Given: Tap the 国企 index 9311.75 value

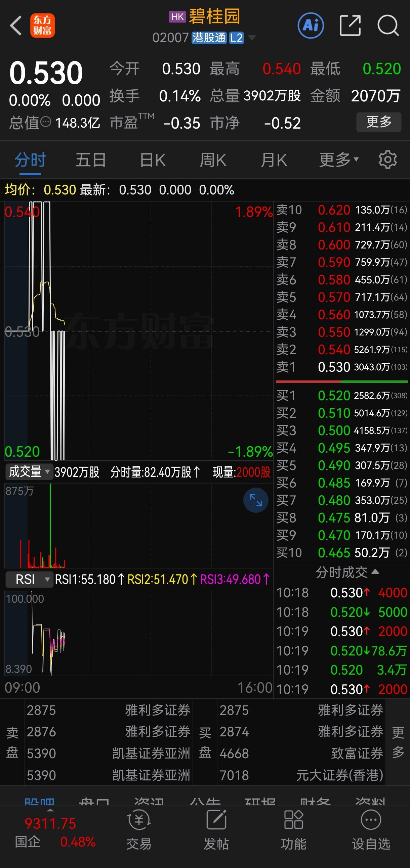Looking at the screenshot, I should (50, 824).
